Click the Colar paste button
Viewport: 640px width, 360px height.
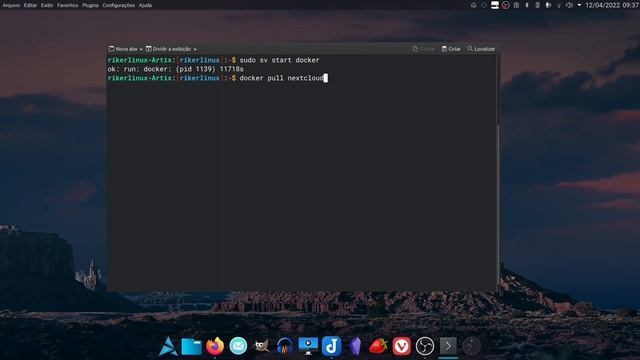click(x=451, y=49)
